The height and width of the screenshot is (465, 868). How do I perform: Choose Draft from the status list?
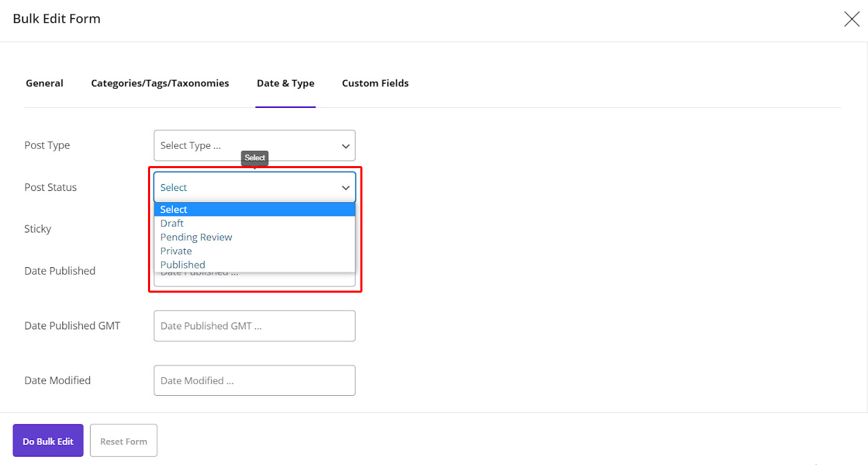pos(172,223)
